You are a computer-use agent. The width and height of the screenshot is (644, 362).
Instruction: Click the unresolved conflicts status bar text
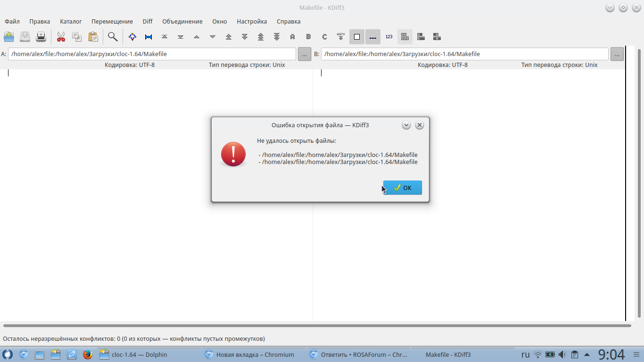tap(134, 338)
